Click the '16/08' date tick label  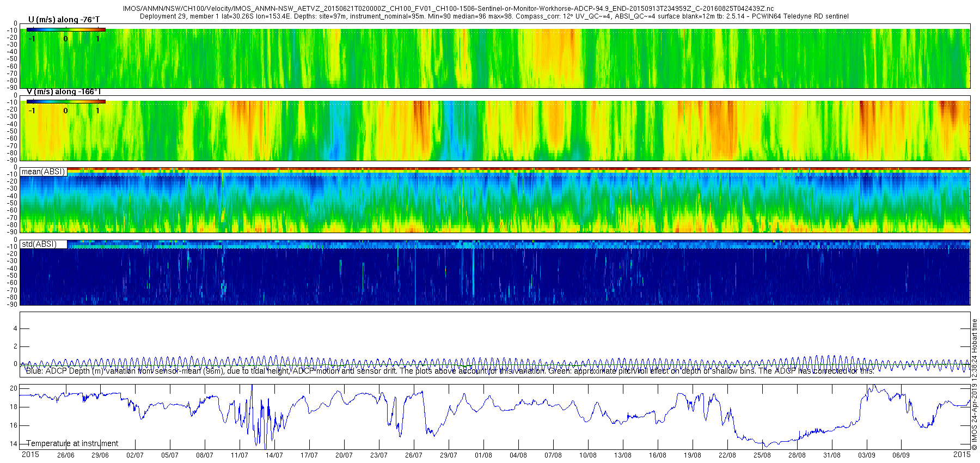(x=658, y=455)
